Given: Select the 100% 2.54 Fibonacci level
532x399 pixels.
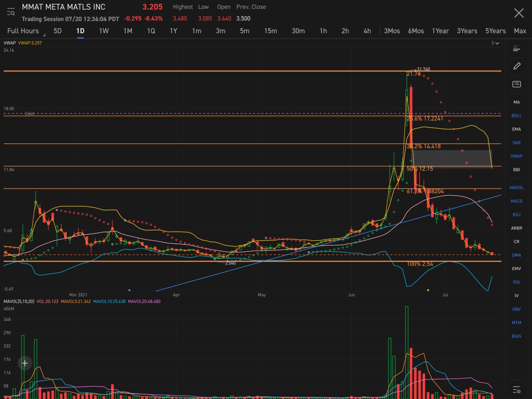Looking at the screenshot, I should 420,264.
